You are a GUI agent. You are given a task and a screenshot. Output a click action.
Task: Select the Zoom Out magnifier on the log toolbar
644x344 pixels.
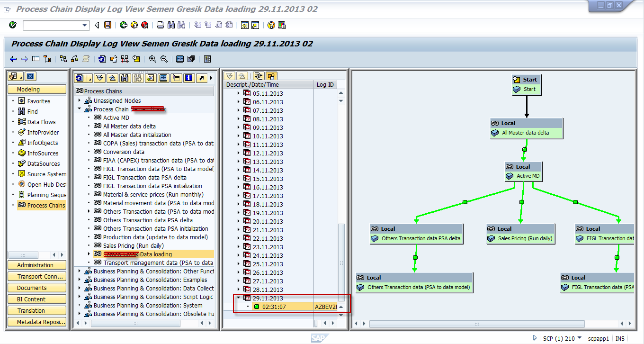click(164, 59)
